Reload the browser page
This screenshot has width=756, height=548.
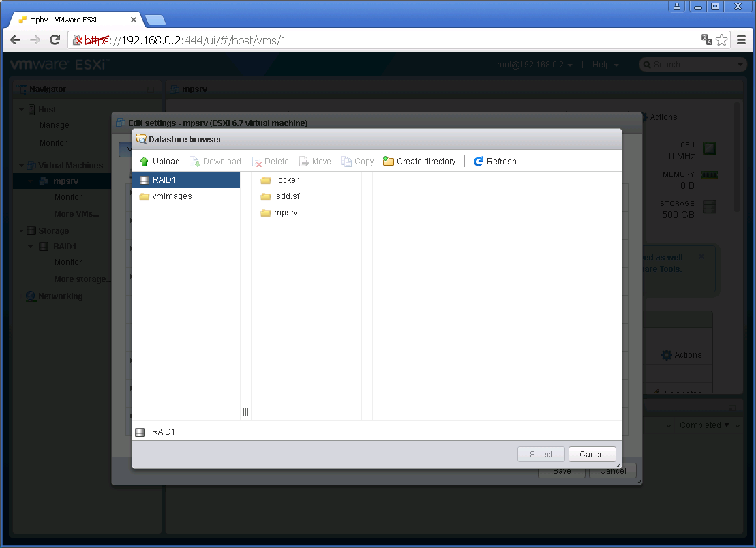pyautogui.click(x=55, y=40)
